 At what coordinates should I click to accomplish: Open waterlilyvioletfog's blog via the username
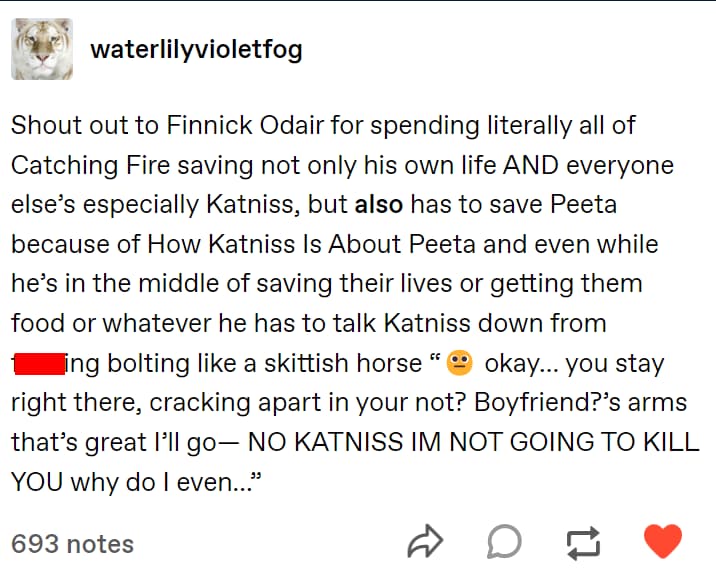click(196, 49)
